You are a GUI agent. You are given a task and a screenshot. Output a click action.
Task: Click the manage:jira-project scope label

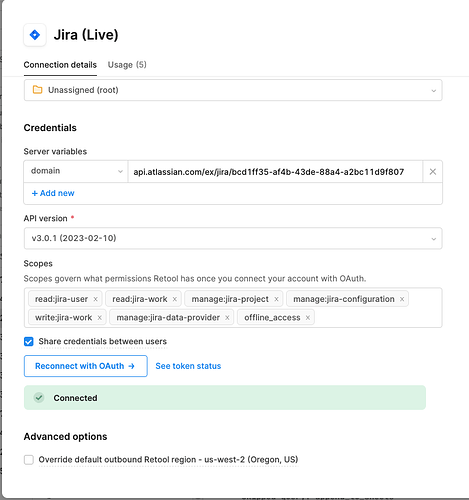[230, 299]
